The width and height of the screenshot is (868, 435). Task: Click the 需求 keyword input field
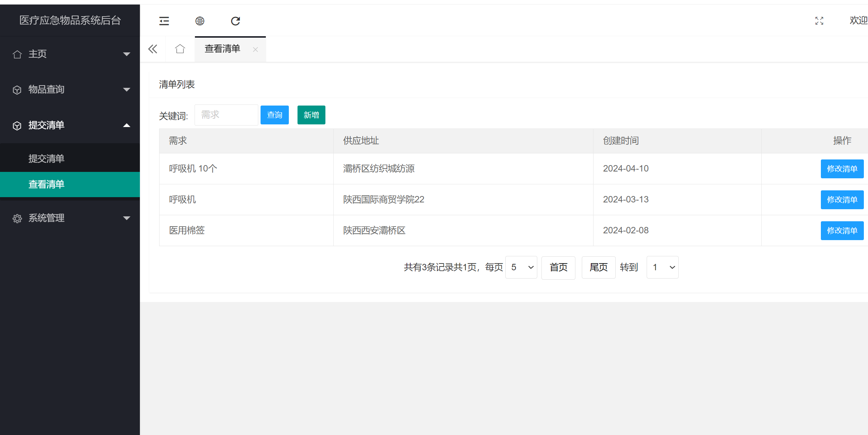click(x=226, y=115)
